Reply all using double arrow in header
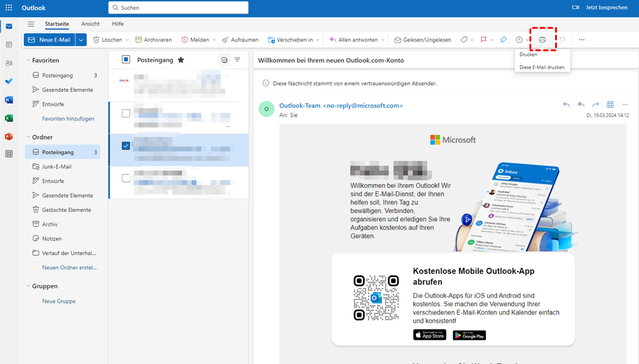 point(581,104)
